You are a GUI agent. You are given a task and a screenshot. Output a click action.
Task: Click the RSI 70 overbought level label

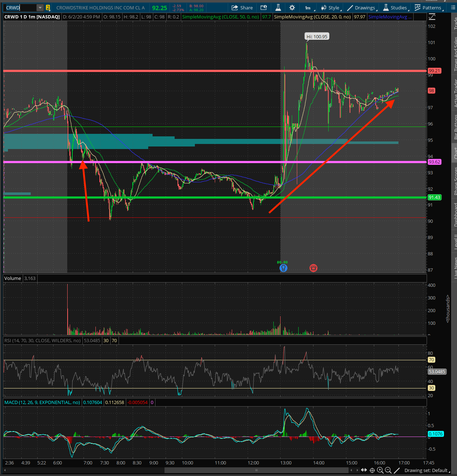pos(431,360)
